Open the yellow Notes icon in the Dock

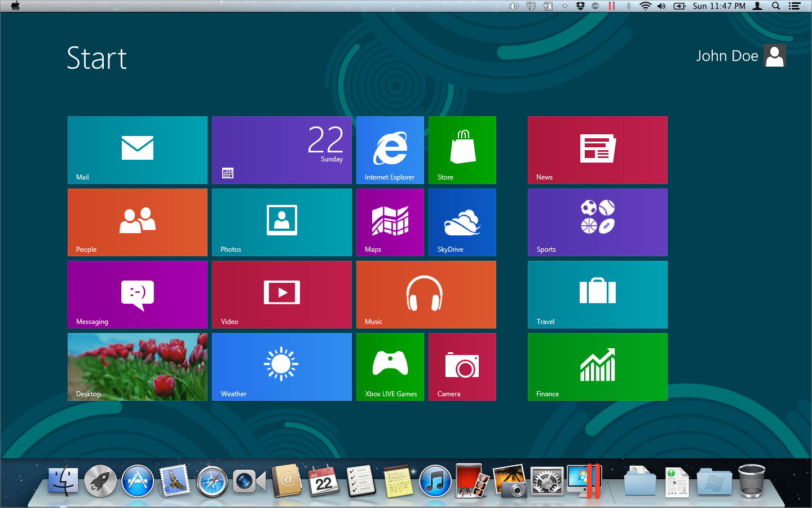(x=398, y=481)
